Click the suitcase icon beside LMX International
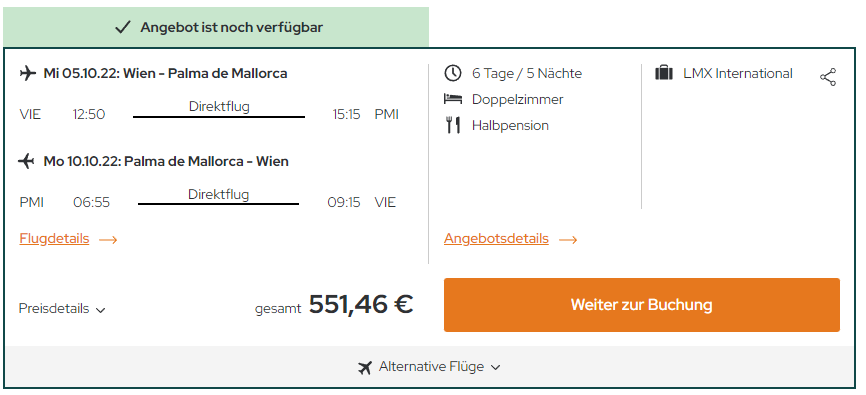The height and width of the screenshot is (395, 866). click(664, 73)
